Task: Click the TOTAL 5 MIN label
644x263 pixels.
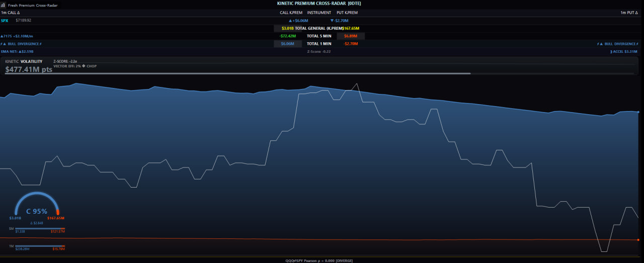Action: point(319,36)
